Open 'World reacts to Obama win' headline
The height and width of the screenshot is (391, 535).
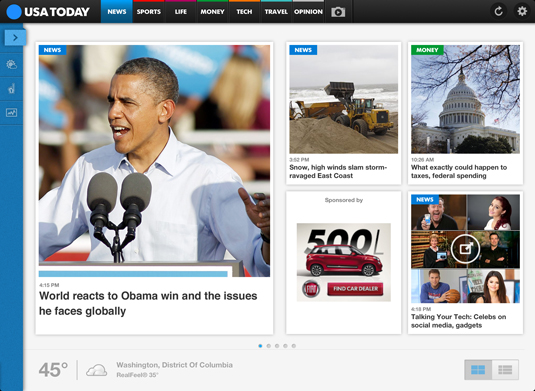pyautogui.click(x=148, y=303)
